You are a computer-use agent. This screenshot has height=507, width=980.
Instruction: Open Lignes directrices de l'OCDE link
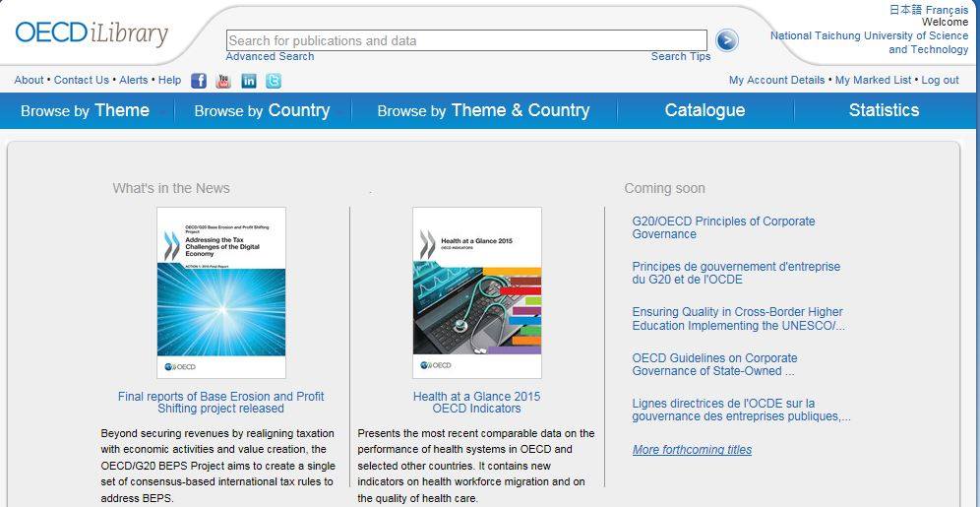[x=741, y=410]
